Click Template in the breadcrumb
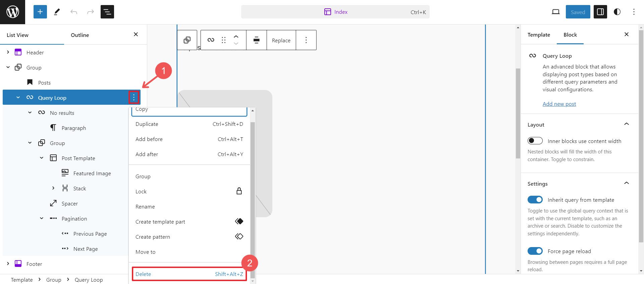The image size is (644, 284). 22,280
